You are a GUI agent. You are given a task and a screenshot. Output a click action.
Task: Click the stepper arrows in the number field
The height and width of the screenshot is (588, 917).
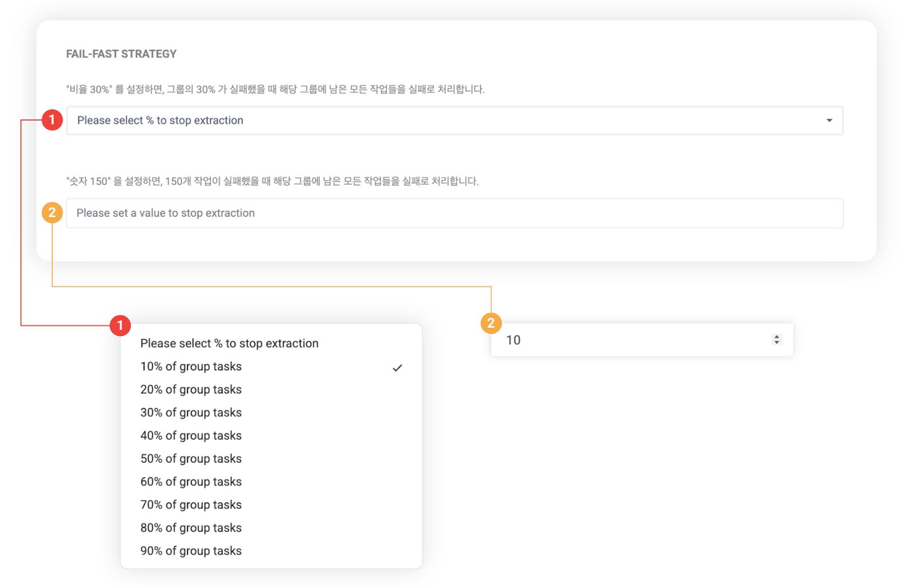777,340
